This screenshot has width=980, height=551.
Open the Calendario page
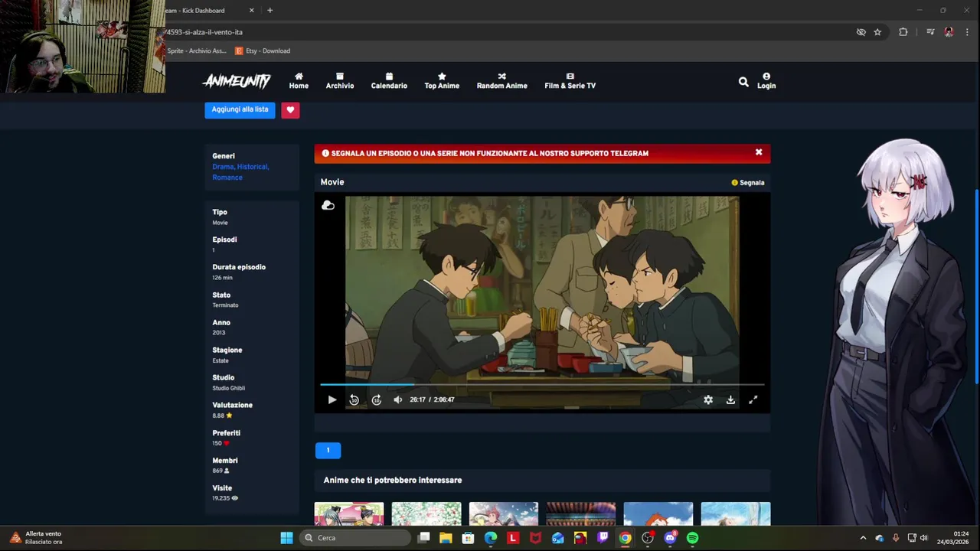click(x=389, y=81)
